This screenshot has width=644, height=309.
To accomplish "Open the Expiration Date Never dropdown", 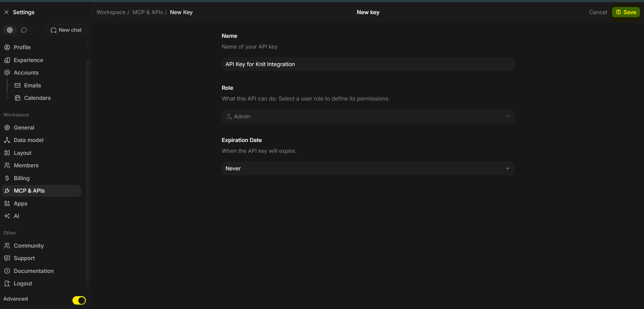I will point(368,168).
